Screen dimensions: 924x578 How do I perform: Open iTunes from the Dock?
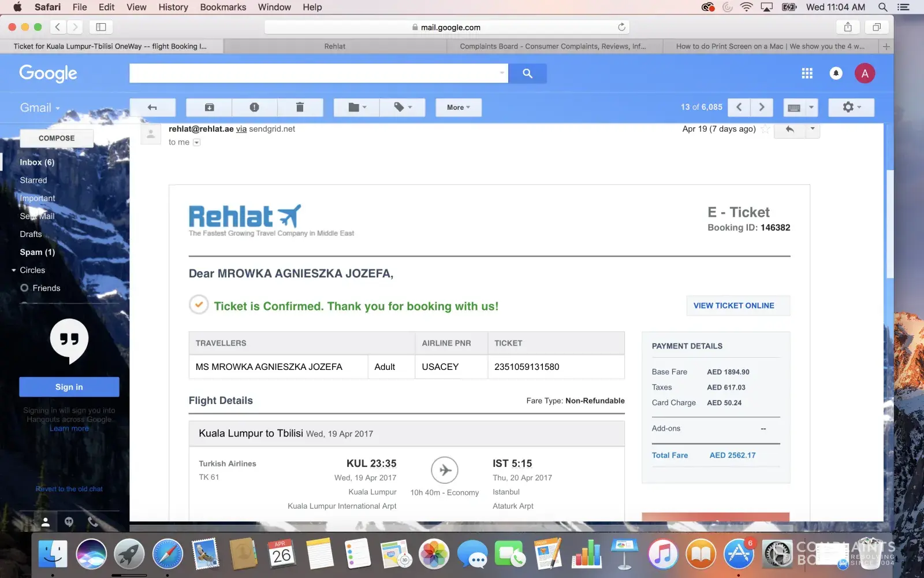[663, 554]
